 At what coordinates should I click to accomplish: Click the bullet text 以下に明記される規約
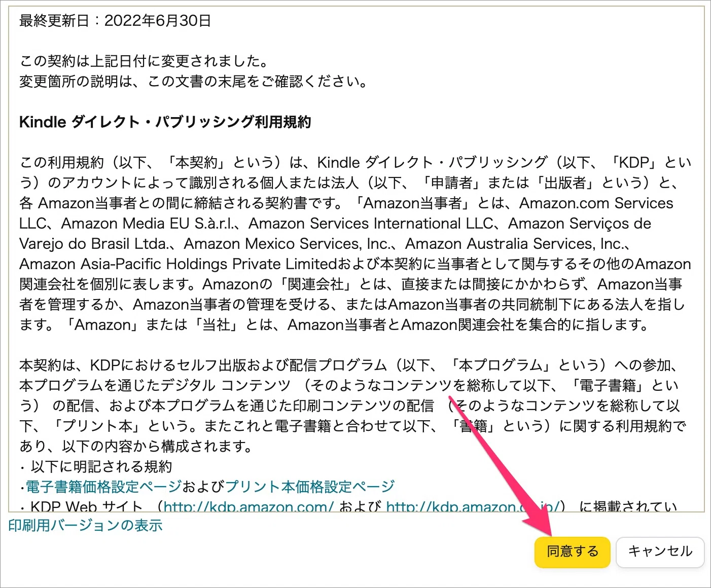coord(101,466)
